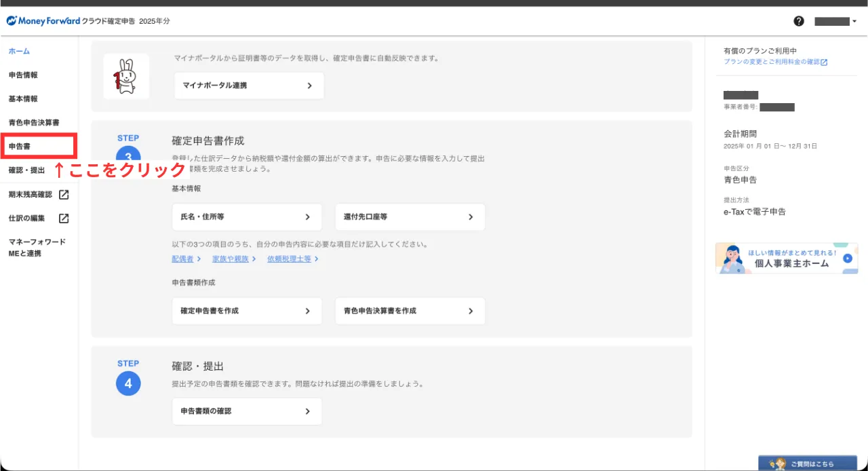
Task: Click the Mynaportal rabbit mascot icon
Action: [x=126, y=76]
